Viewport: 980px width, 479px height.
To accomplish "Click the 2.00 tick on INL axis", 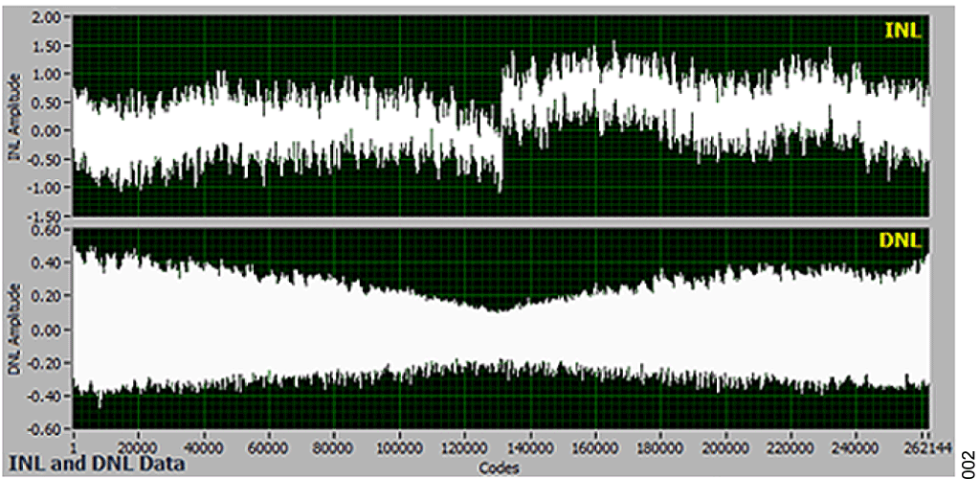I will 46,17.
